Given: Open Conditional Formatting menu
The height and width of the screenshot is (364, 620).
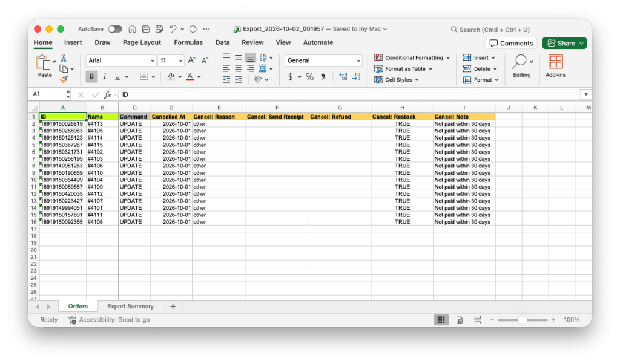Looking at the screenshot, I should coord(412,57).
